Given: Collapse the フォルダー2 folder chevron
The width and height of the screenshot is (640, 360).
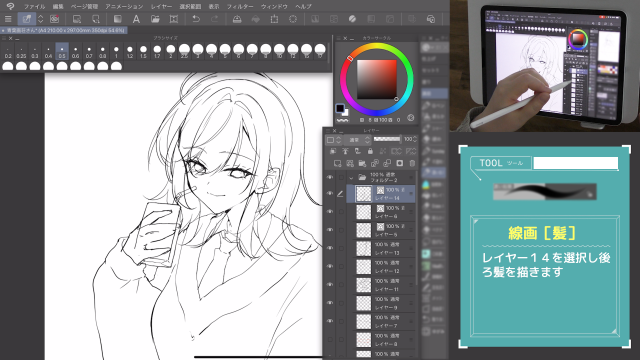Looking at the screenshot, I should pyautogui.click(x=351, y=178).
